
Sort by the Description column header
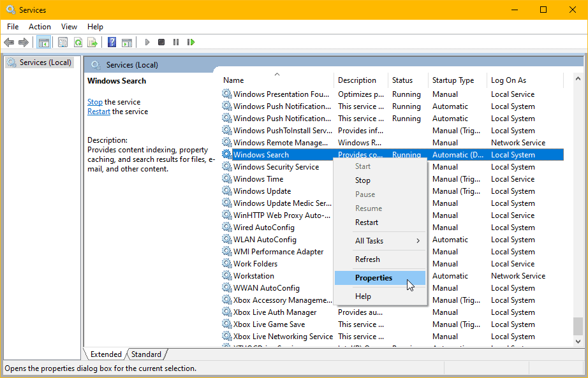[361, 80]
